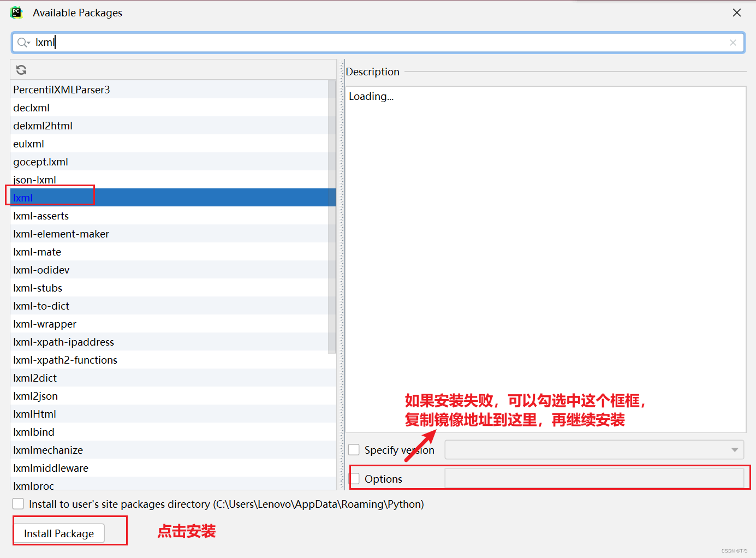The image size is (756, 558).
Task: Click the reload packages list icon
Action: coord(21,70)
